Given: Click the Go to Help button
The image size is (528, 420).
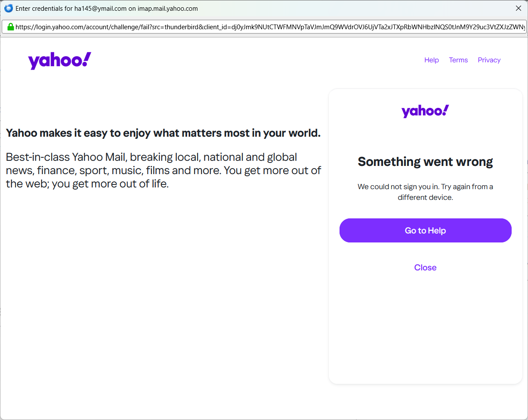Looking at the screenshot, I should tap(425, 230).
